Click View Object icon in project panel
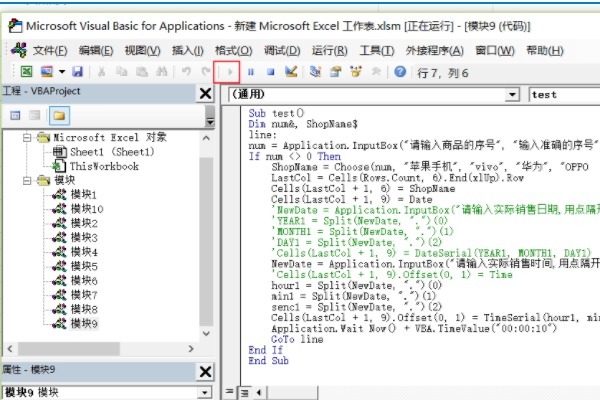This screenshot has width=600, height=400. 35,116
